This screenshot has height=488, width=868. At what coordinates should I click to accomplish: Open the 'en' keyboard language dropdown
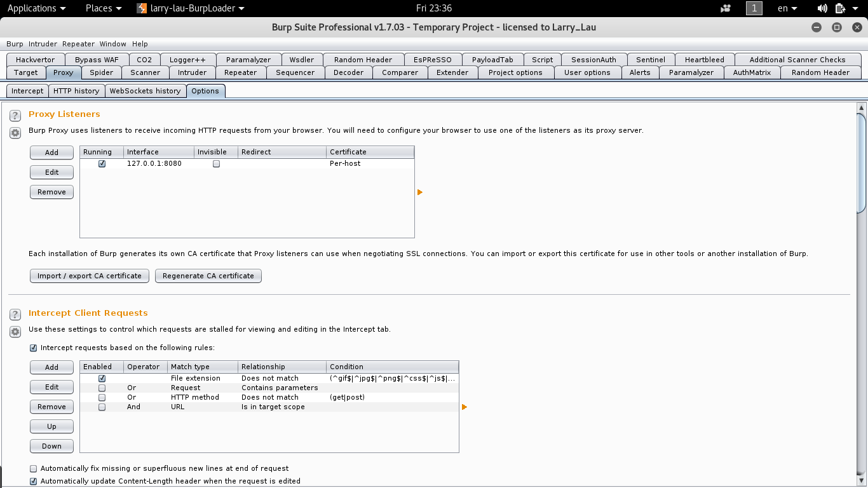[x=787, y=8]
